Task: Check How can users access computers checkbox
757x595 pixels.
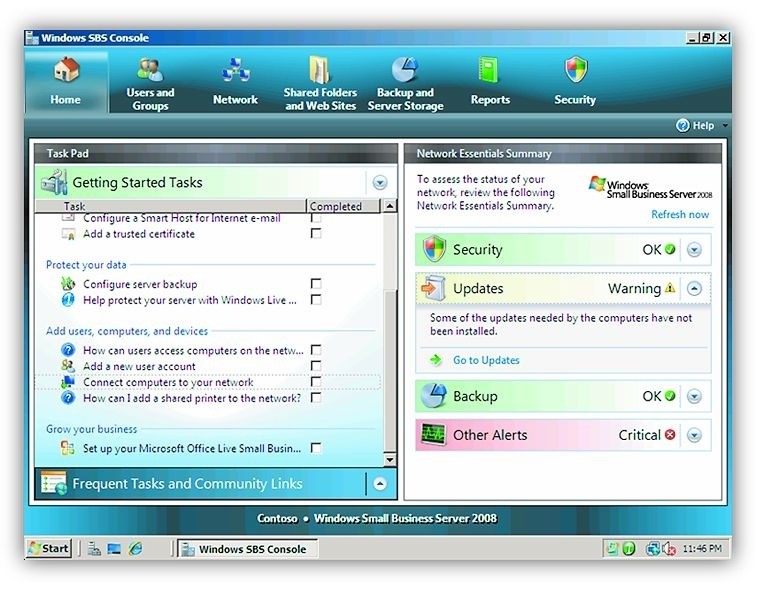Action: [316, 350]
